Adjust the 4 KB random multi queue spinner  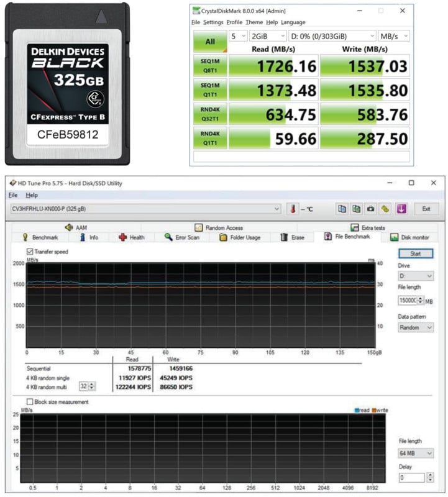pos(91,386)
